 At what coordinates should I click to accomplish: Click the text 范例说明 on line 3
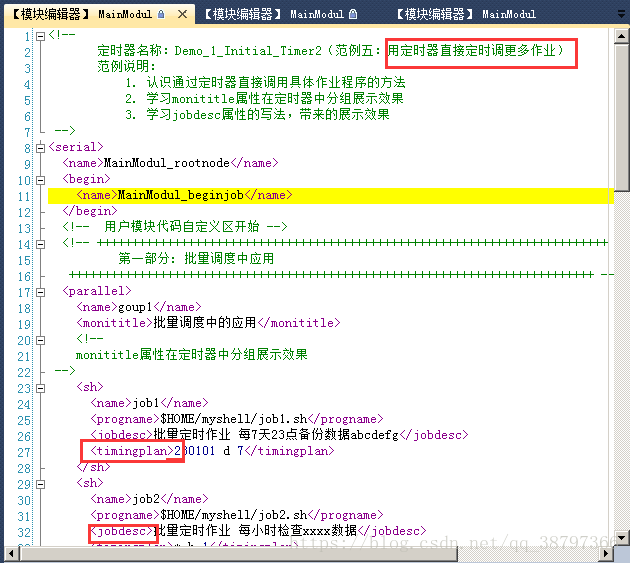tap(126, 66)
